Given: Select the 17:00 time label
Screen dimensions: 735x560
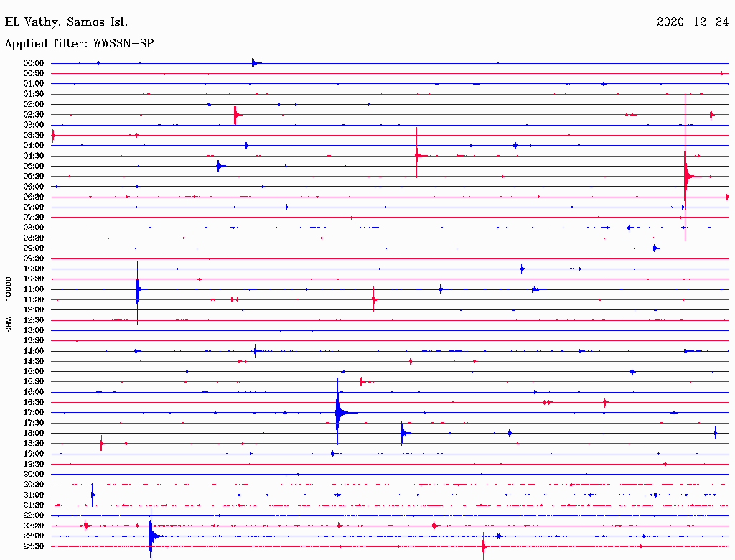Looking at the screenshot, I should point(34,413).
